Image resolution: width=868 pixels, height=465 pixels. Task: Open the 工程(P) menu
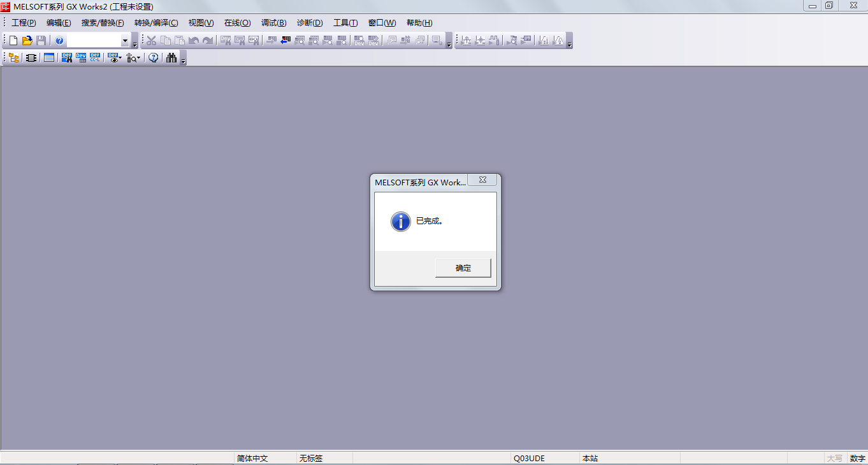tap(24, 23)
